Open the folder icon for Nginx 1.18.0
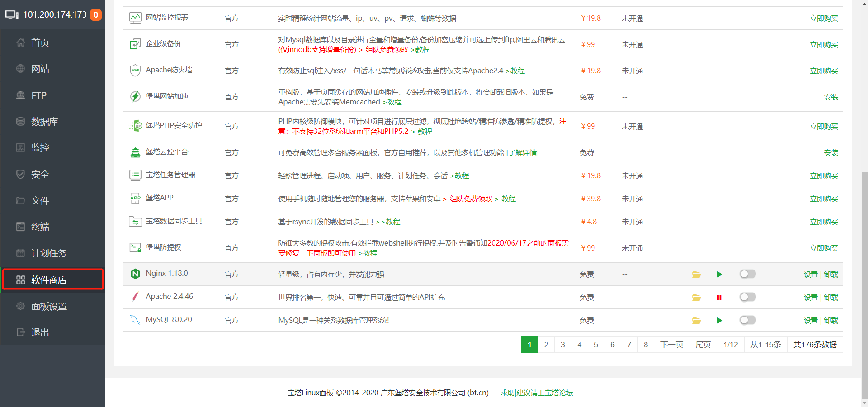 click(696, 274)
